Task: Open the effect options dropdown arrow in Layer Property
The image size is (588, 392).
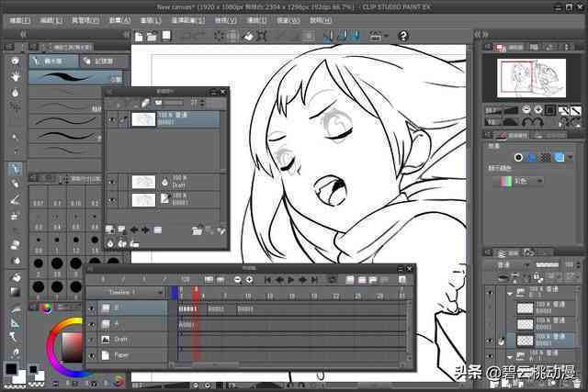Action: click(x=571, y=157)
